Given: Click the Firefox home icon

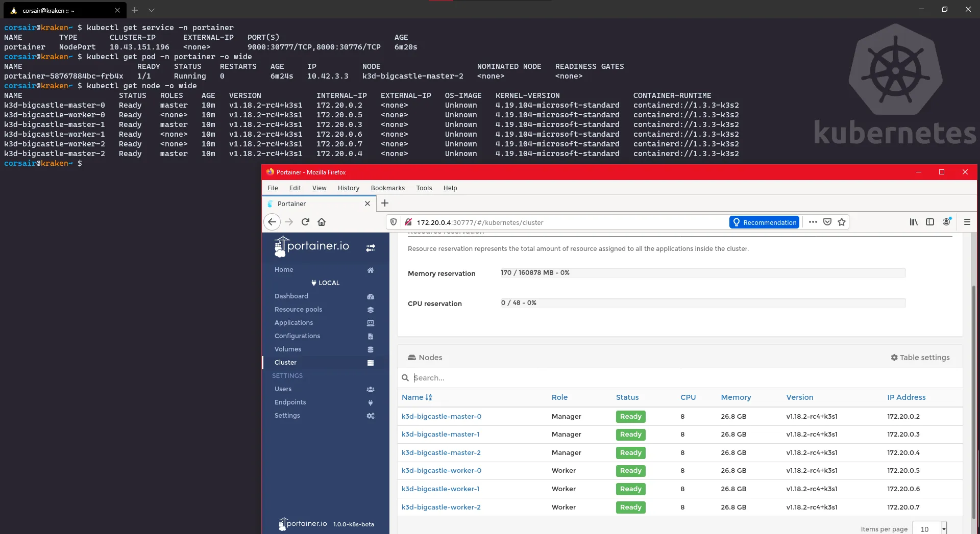Looking at the screenshot, I should (x=322, y=222).
